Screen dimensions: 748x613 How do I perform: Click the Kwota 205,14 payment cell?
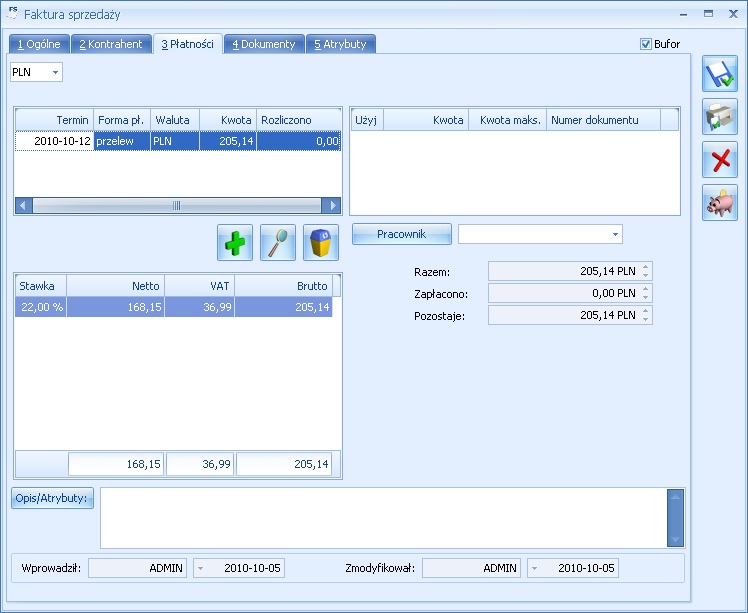228,141
